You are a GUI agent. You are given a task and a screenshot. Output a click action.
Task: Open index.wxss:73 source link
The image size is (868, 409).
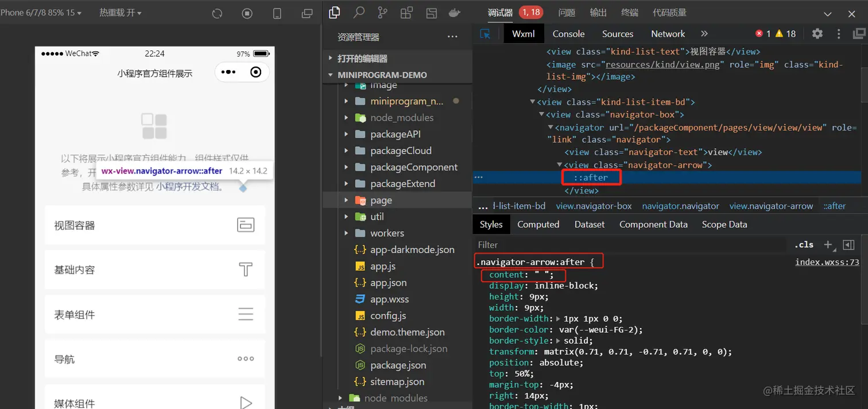click(827, 262)
